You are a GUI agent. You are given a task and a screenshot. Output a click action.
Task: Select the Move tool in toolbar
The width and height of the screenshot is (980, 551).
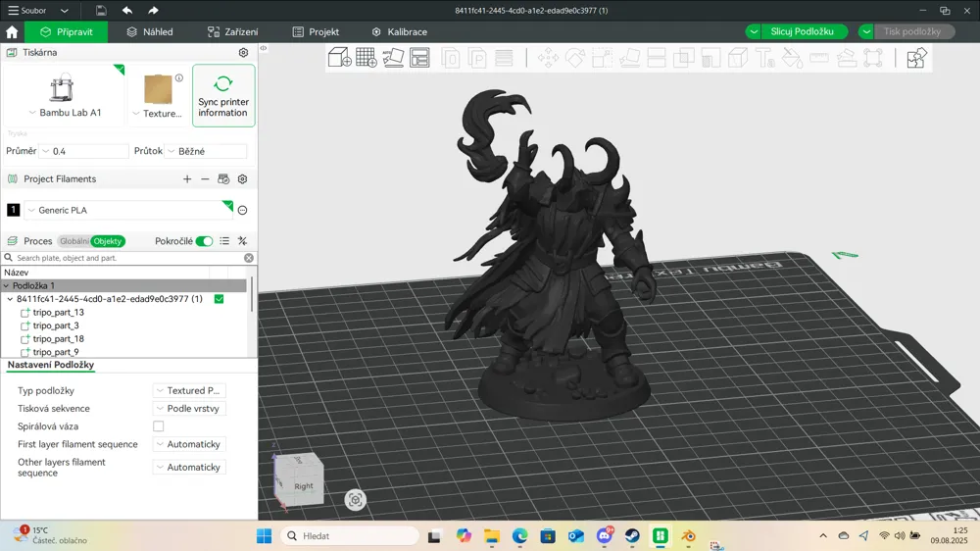[548, 58]
